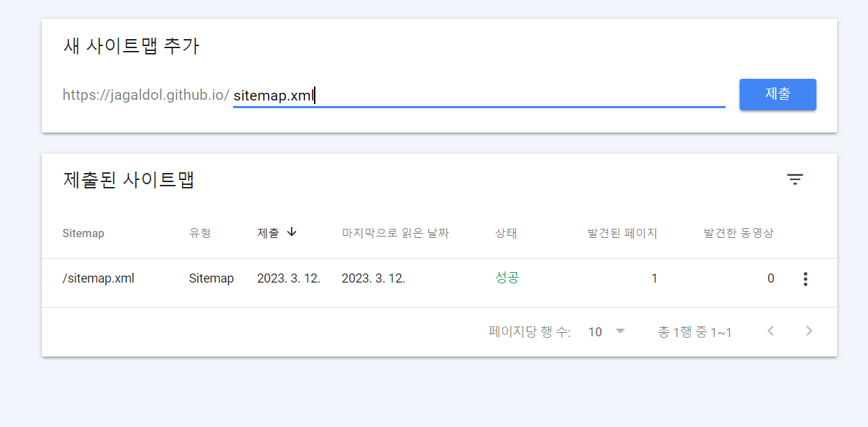Sort by the 발견한 동영상 column header
Screen dimensions: 868x427
[738, 233]
